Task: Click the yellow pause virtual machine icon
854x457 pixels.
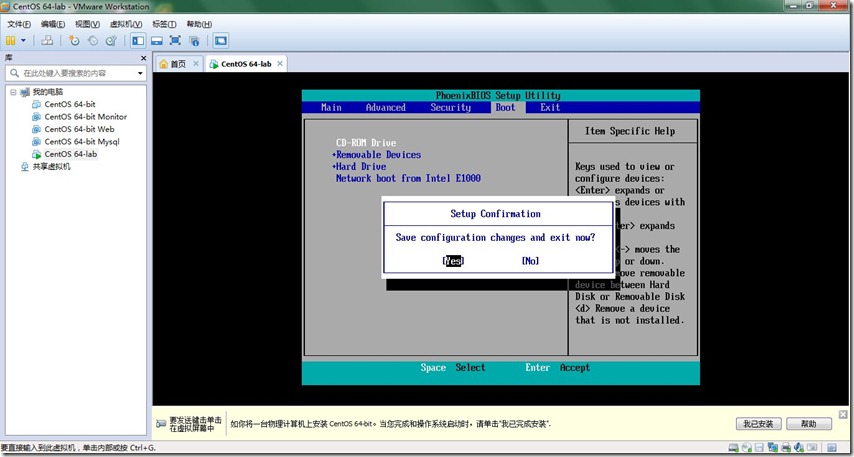Action: pos(10,40)
